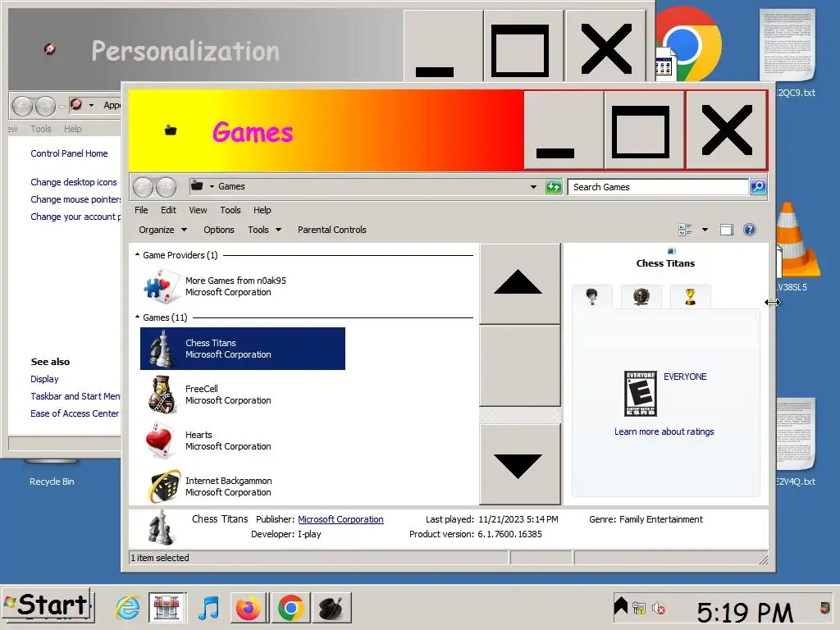Select the statistics tab with skull icon

[x=641, y=297]
